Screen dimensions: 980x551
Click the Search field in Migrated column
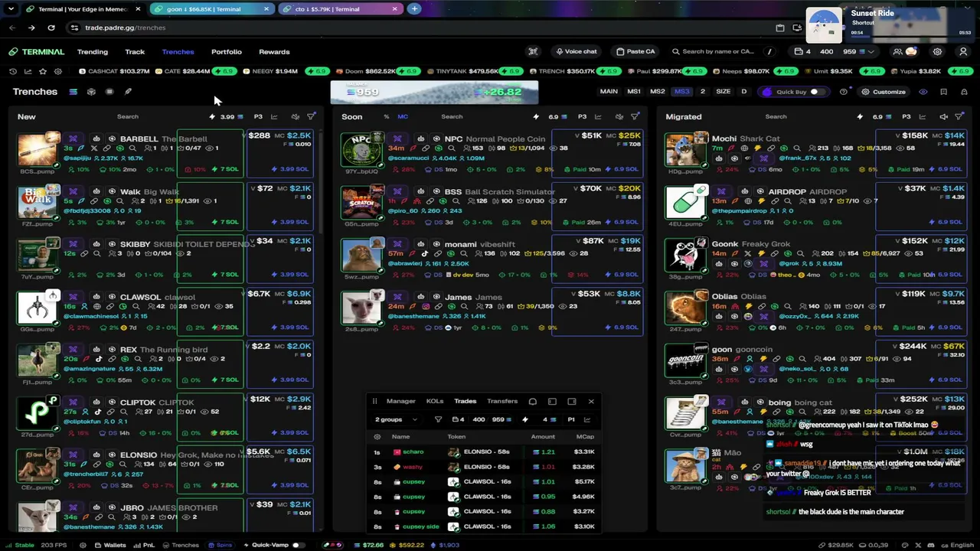point(776,117)
